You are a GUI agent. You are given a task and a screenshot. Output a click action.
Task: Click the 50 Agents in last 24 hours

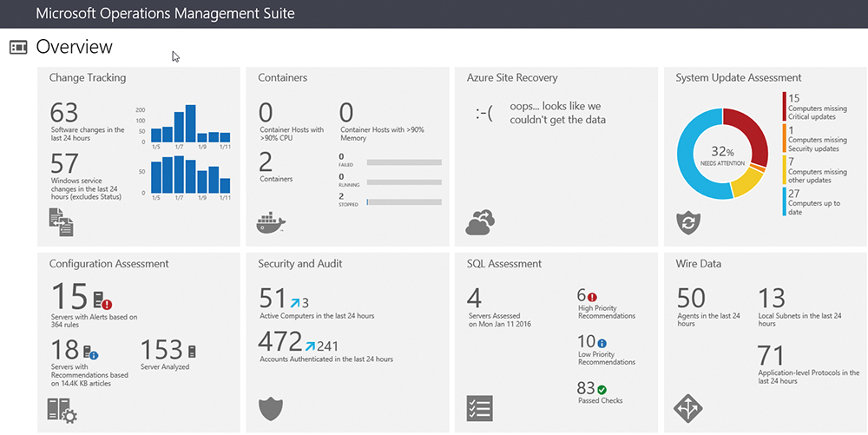692,299
